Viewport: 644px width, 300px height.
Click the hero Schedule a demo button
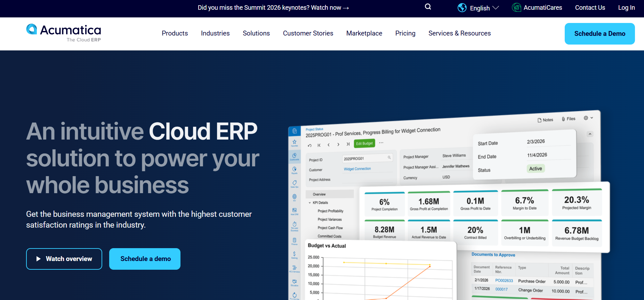[145, 259]
